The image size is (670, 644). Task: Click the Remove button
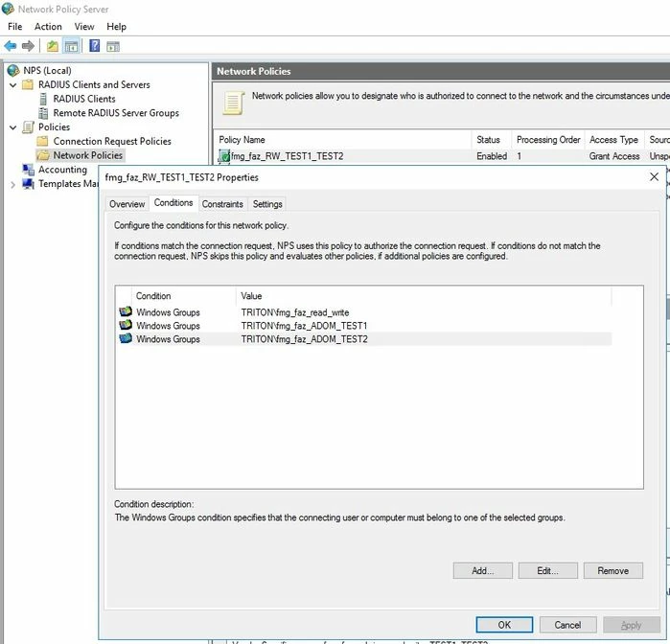pos(613,570)
